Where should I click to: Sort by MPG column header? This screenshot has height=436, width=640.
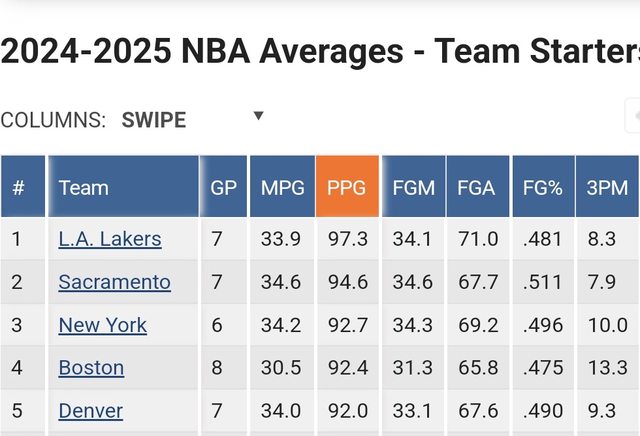click(x=282, y=187)
